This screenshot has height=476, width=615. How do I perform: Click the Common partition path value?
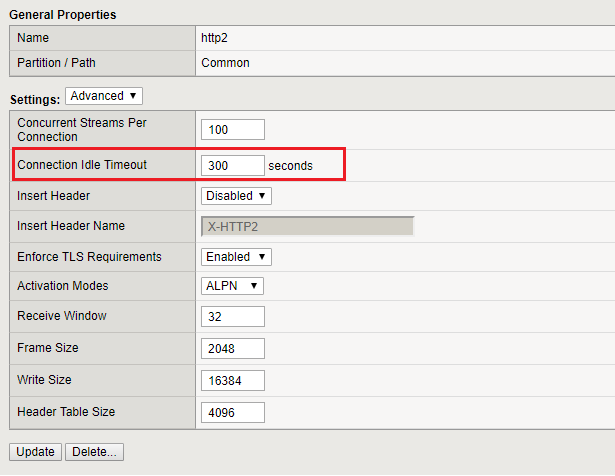pyautogui.click(x=225, y=62)
